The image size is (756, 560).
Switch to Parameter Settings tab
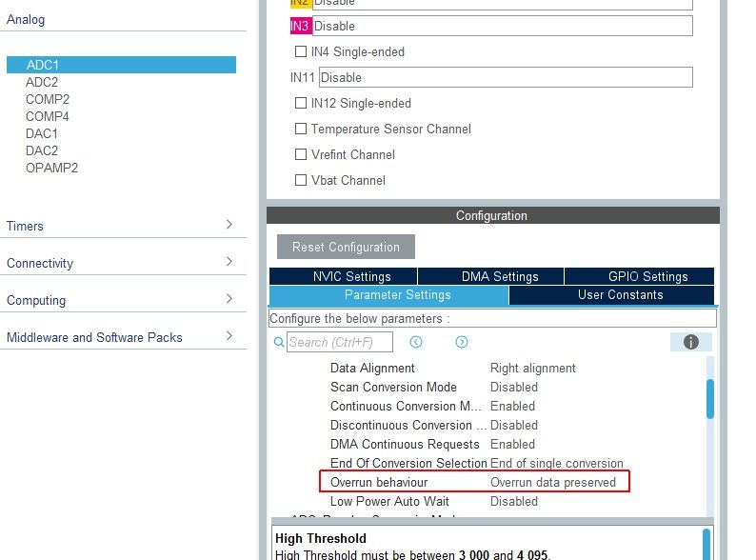(x=388, y=295)
